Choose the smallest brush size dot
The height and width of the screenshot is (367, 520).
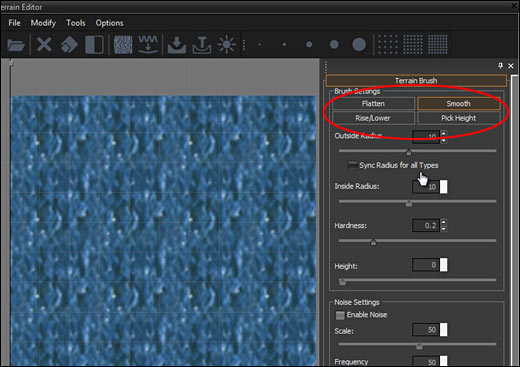tap(259, 44)
